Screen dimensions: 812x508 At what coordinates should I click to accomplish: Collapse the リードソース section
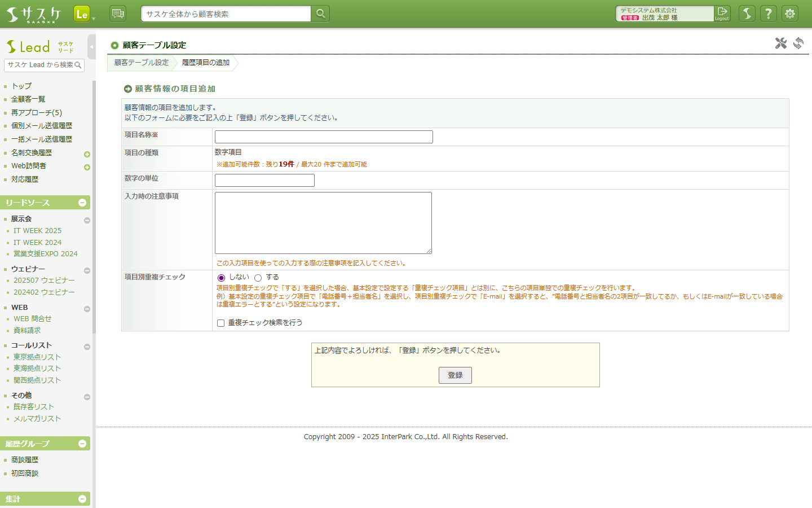point(82,203)
